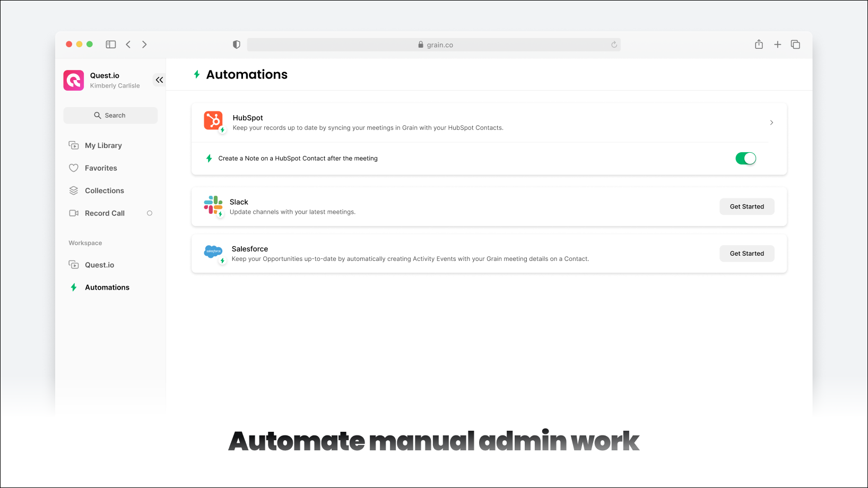
Task: Click the Automations lightning bolt header icon
Action: pos(197,74)
